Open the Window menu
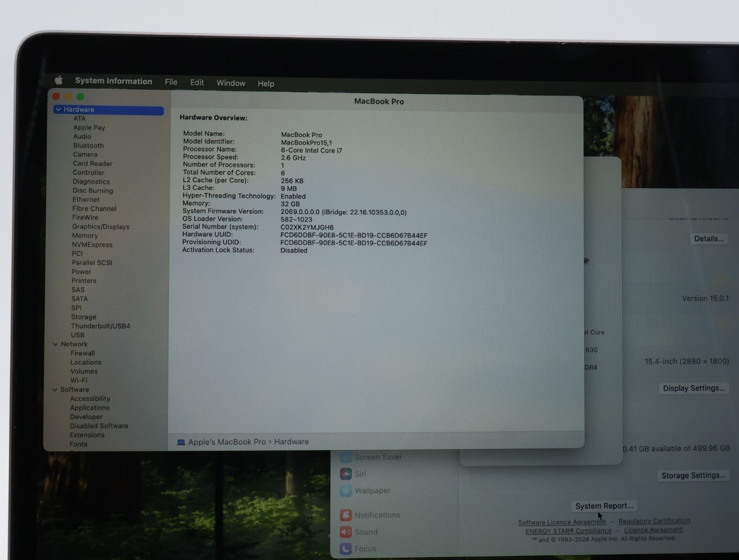The height and width of the screenshot is (560, 739). (230, 83)
